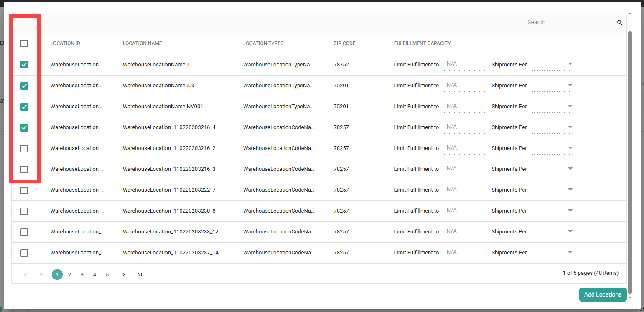Click the Search input field
644x312 pixels.
568,22
